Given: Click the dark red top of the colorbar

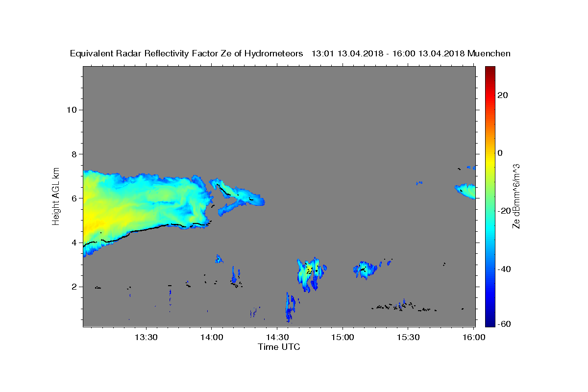Looking at the screenshot, I should 490,70.
